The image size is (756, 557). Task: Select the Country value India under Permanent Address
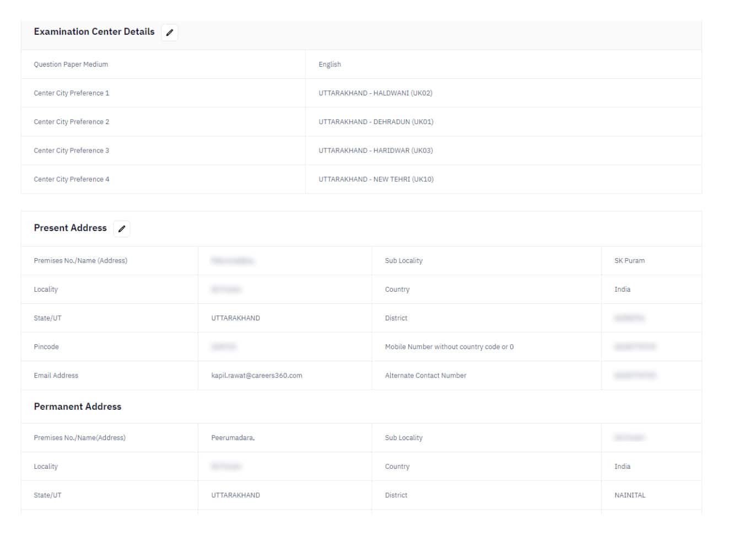point(622,466)
